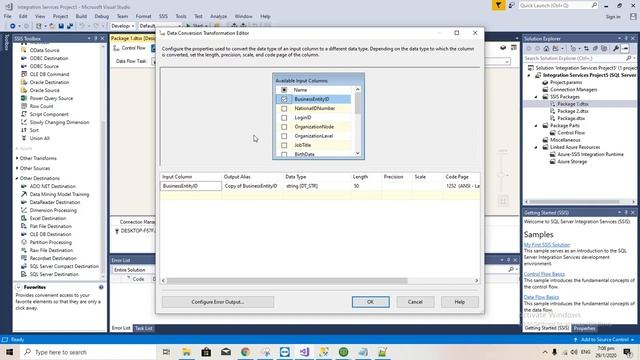
Task: Expand Other Sources toolbox group
Action: pyautogui.click(x=17, y=168)
